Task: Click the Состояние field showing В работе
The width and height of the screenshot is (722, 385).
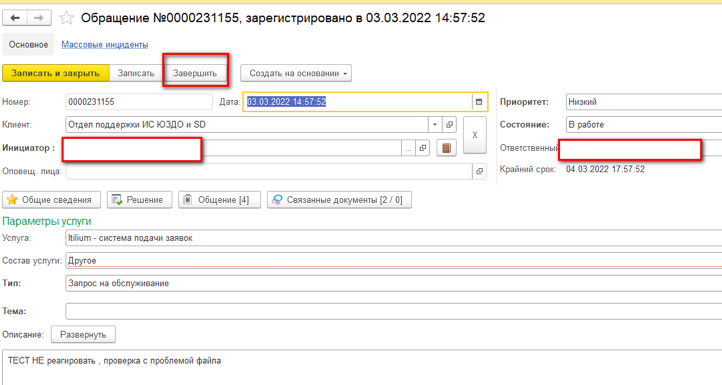Action: point(644,124)
